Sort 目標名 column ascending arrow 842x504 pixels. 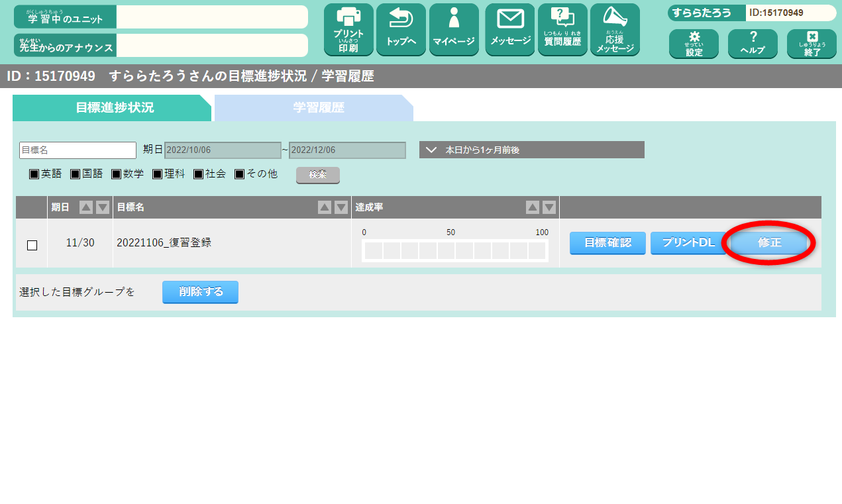tap(325, 207)
